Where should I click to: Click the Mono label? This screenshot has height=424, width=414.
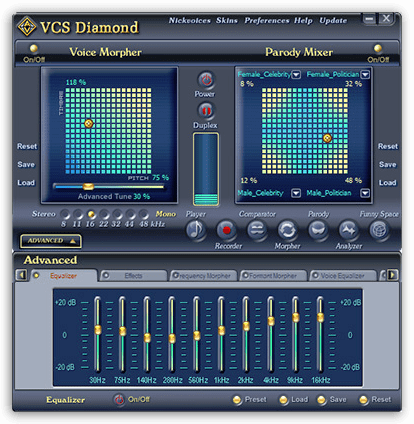(166, 214)
